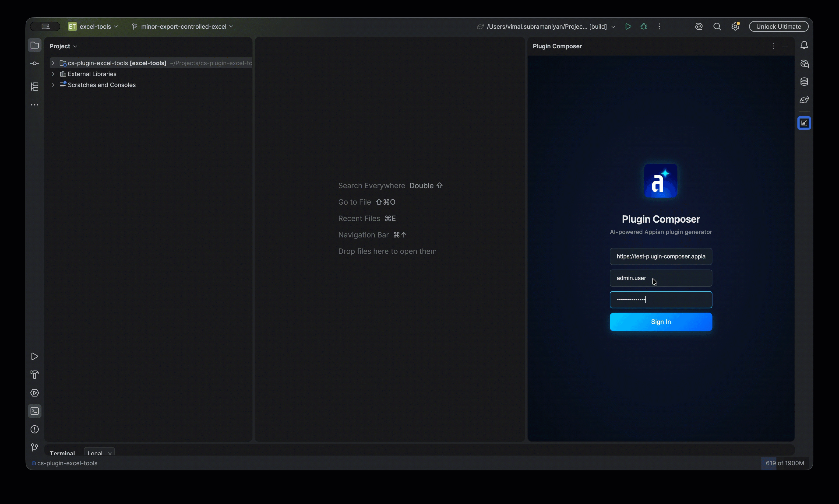Open more run actions menu
The height and width of the screenshot is (504, 839).
tap(659, 27)
